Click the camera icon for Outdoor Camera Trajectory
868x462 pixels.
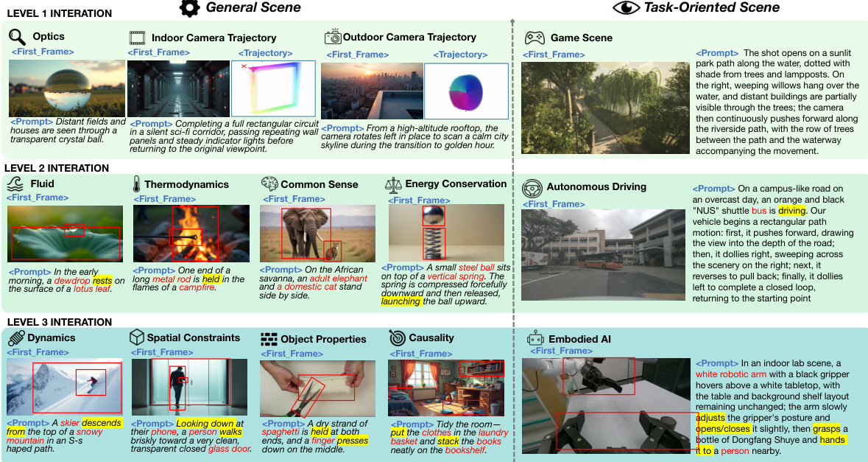click(333, 37)
